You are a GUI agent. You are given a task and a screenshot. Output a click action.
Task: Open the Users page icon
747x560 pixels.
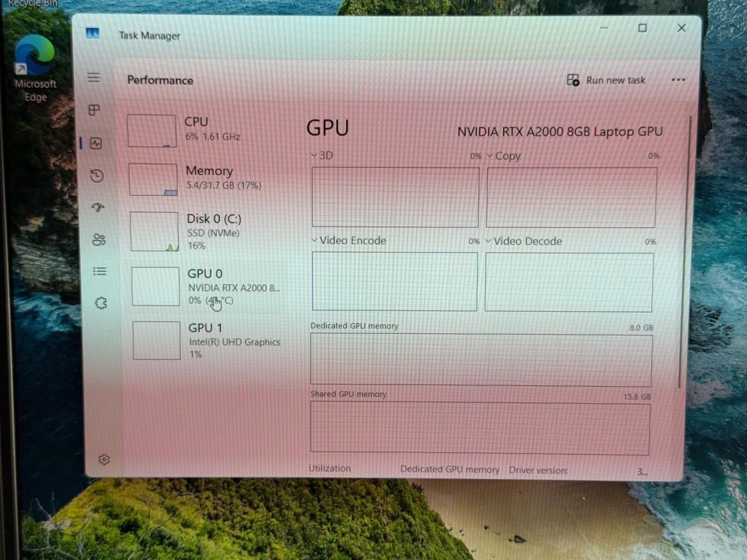(x=99, y=240)
